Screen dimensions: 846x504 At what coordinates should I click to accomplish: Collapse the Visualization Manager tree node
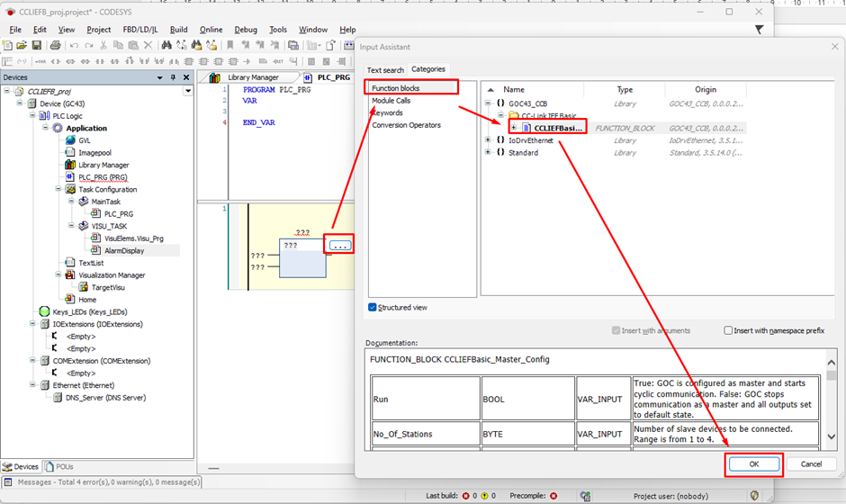(58, 274)
